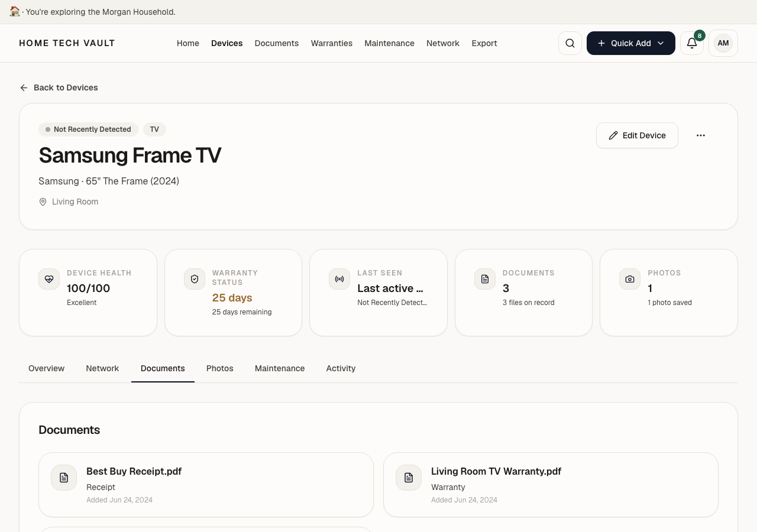Click the Last Seen signal icon
Screen dimensions: 757x532
[339, 279]
